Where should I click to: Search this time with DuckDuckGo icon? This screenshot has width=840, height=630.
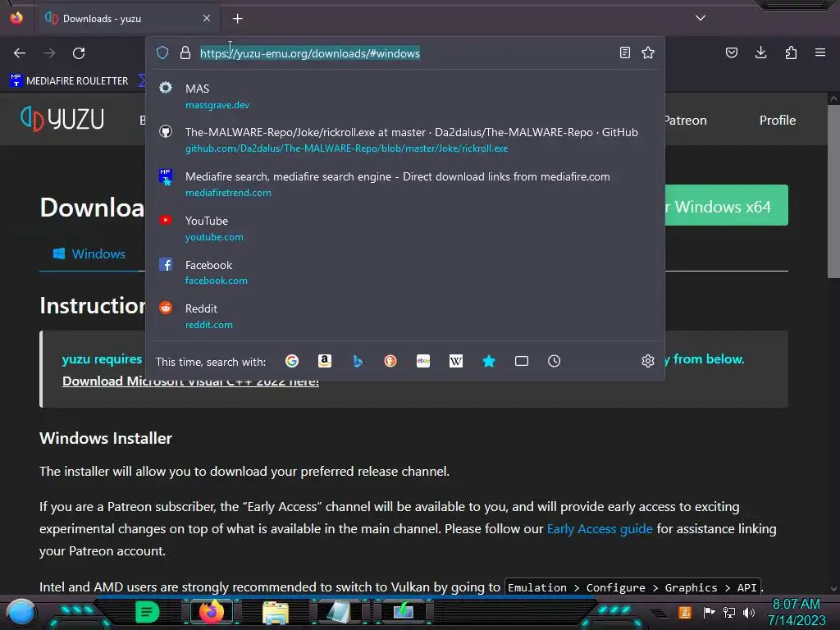(390, 361)
